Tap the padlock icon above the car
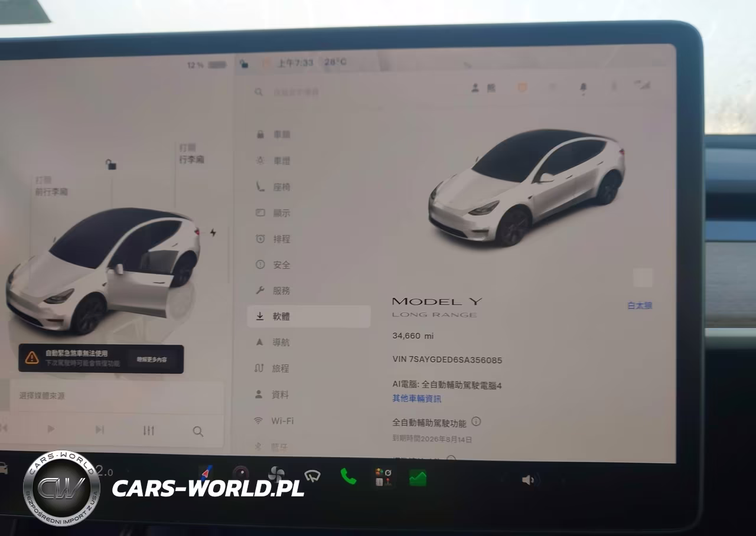This screenshot has height=536, width=756. click(110, 165)
